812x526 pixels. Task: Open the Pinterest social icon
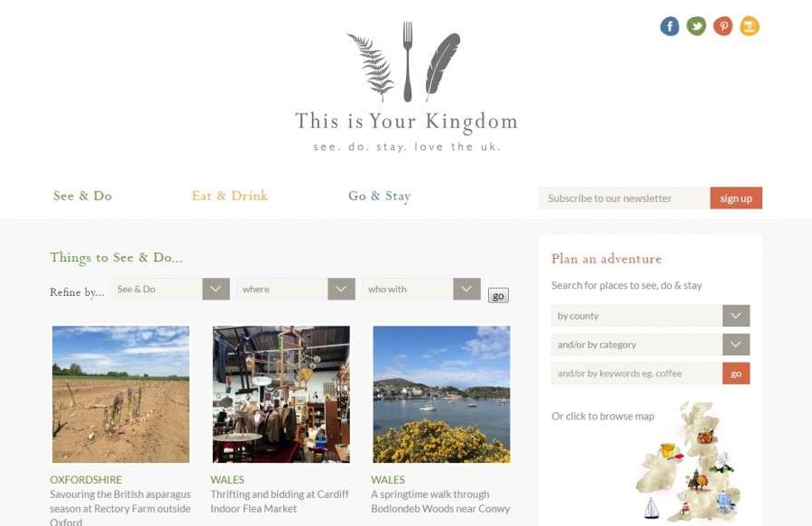723,26
